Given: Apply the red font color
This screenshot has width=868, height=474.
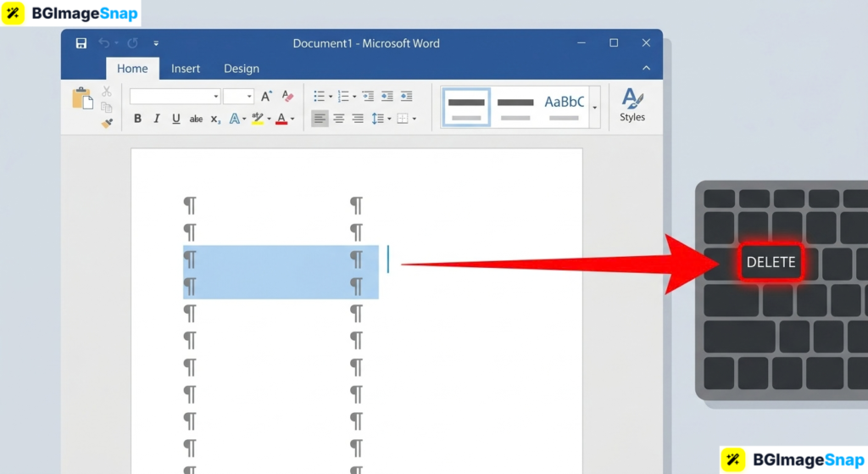Looking at the screenshot, I should (281, 119).
